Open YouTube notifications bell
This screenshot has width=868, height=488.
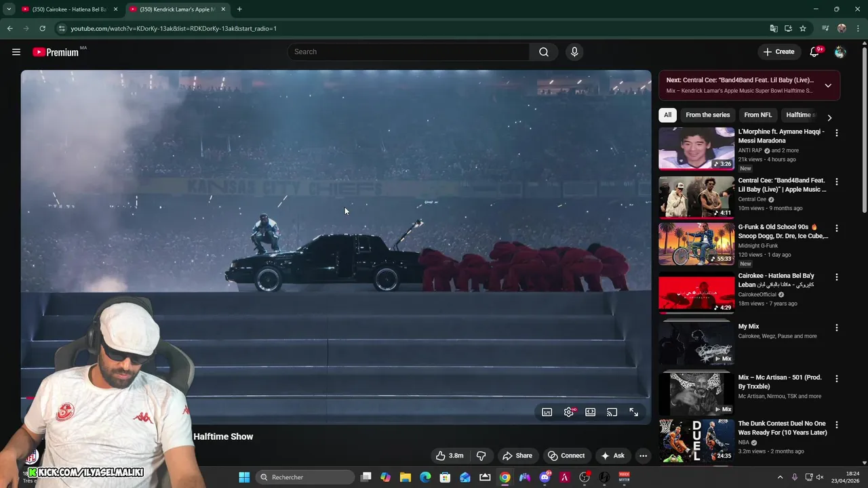814,52
